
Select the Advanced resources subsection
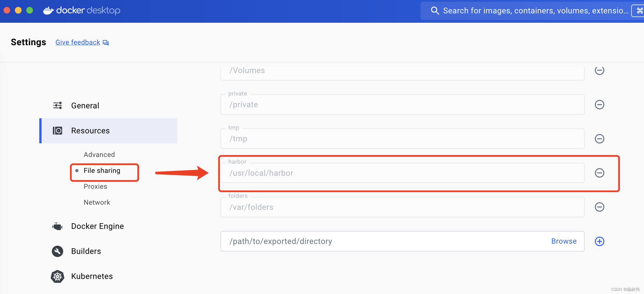99,155
